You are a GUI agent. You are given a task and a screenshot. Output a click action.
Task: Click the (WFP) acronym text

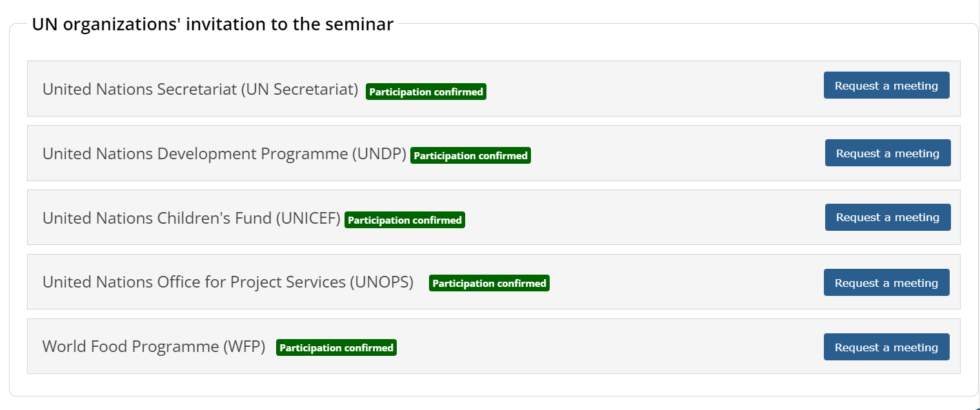(245, 347)
